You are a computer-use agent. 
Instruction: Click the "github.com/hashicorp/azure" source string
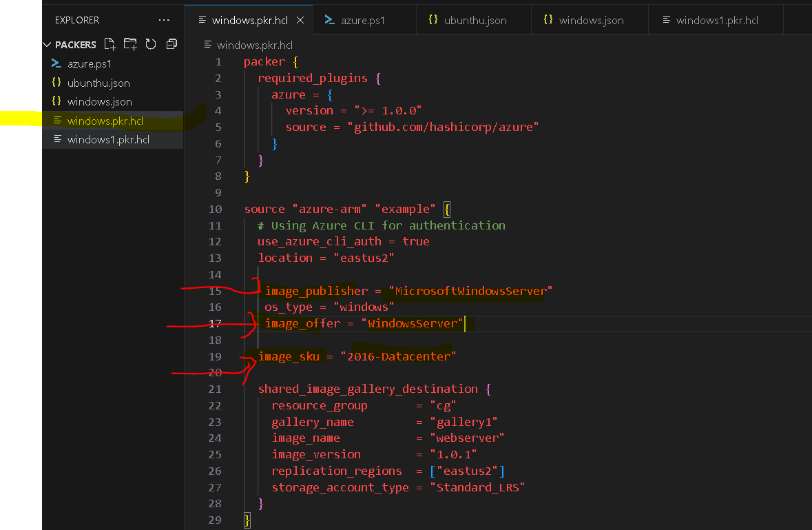[x=444, y=128]
